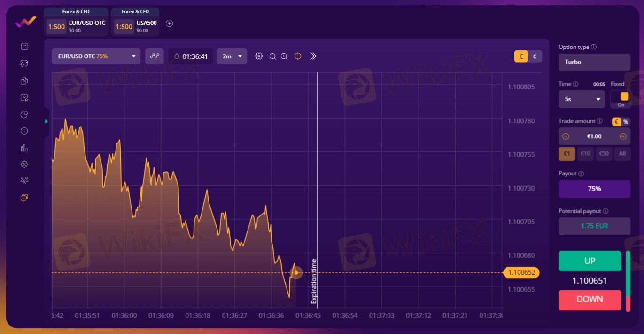Open the percent gear sidebar icon
This screenshot has width=644, height=334.
pyautogui.click(x=24, y=164)
